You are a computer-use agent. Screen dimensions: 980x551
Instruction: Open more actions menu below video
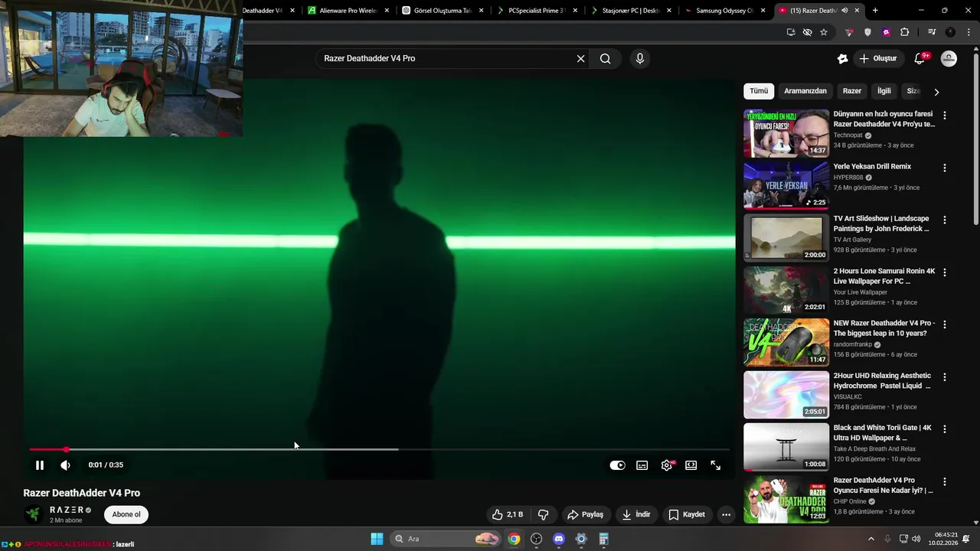click(x=726, y=514)
